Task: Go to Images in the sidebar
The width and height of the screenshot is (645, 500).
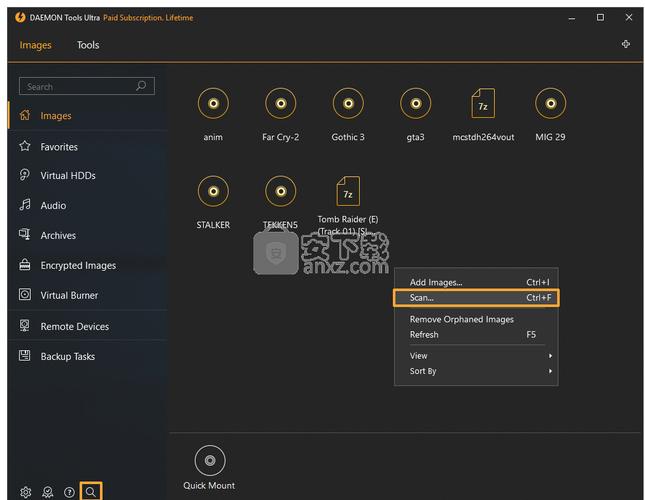Action: point(88,116)
